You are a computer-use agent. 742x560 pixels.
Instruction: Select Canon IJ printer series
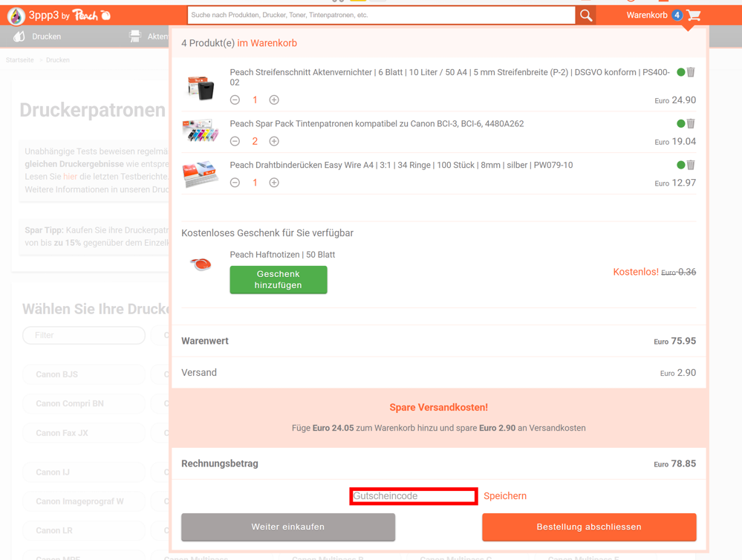tap(84, 472)
